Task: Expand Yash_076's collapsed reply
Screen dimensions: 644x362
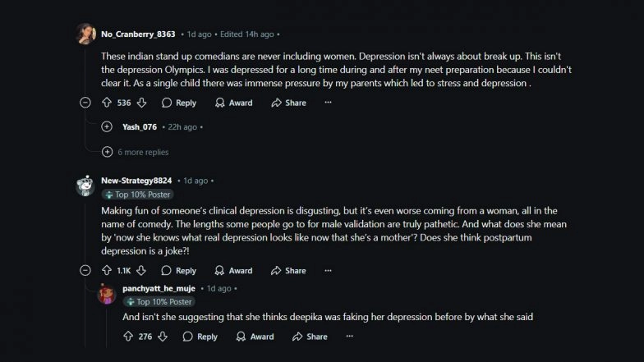Action: coord(107,126)
